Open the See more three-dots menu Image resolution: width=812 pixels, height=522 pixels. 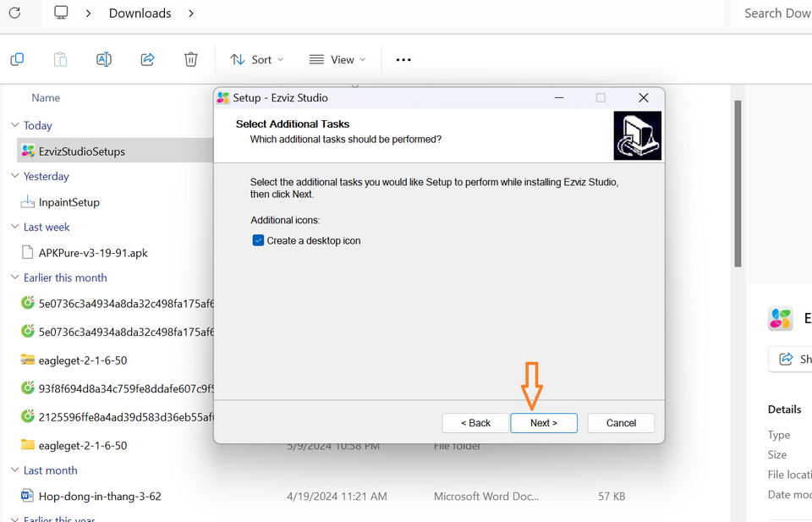tap(403, 60)
